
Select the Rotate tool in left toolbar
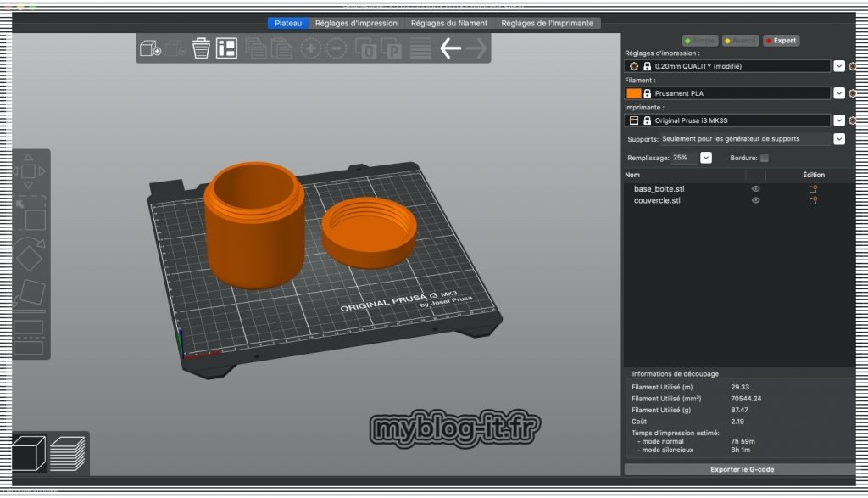point(31,255)
